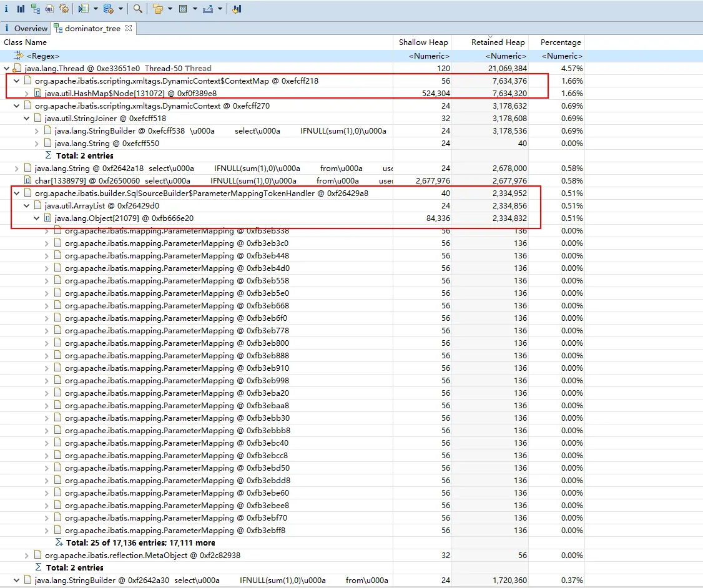
Task: Click the Find Object by address magnifier
Action: click(137, 9)
